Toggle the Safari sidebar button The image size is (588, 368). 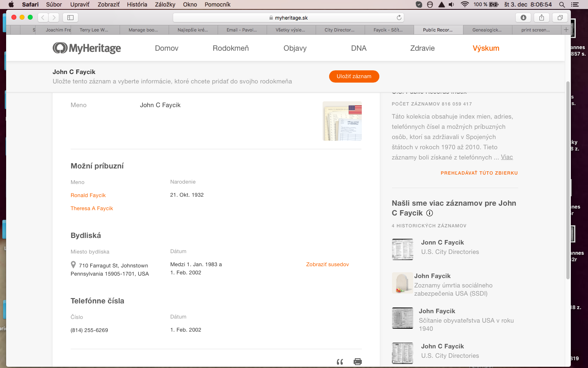pyautogui.click(x=70, y=18)
